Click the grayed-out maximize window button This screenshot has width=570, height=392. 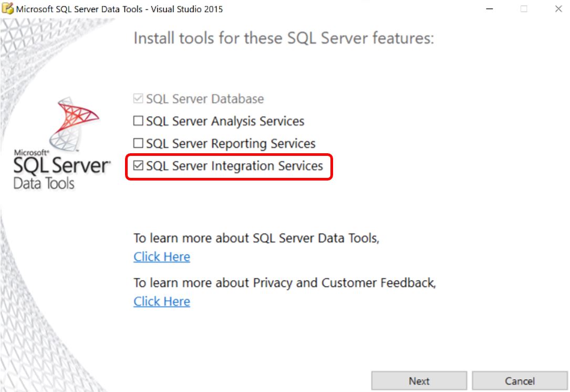524,9
